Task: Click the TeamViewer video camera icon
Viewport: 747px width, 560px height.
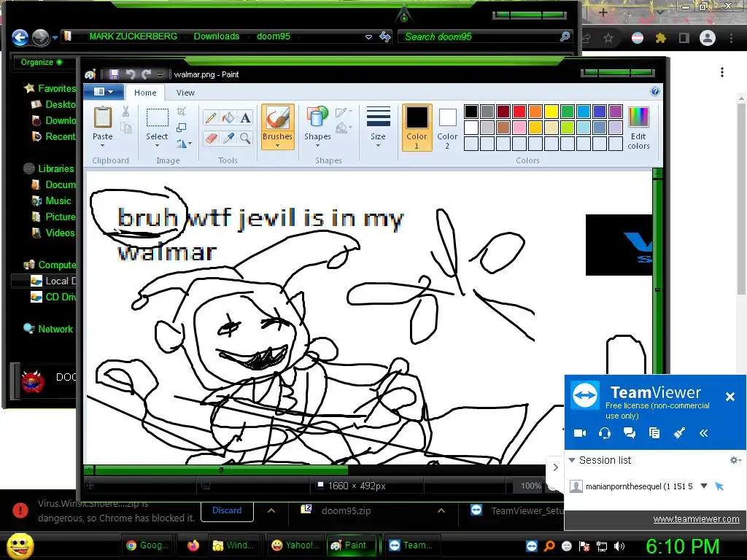Action: point(580,433)
